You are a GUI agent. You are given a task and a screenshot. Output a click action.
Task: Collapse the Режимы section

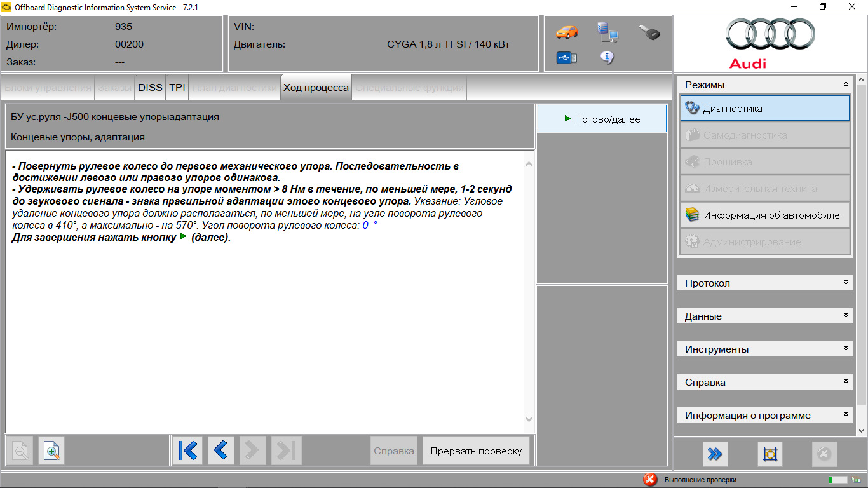coord(765,85)
